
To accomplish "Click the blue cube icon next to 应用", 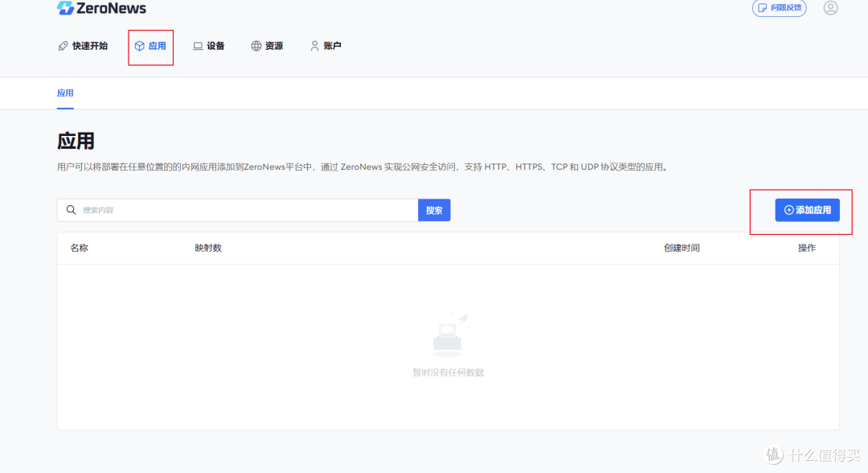I will pos(141,46).
